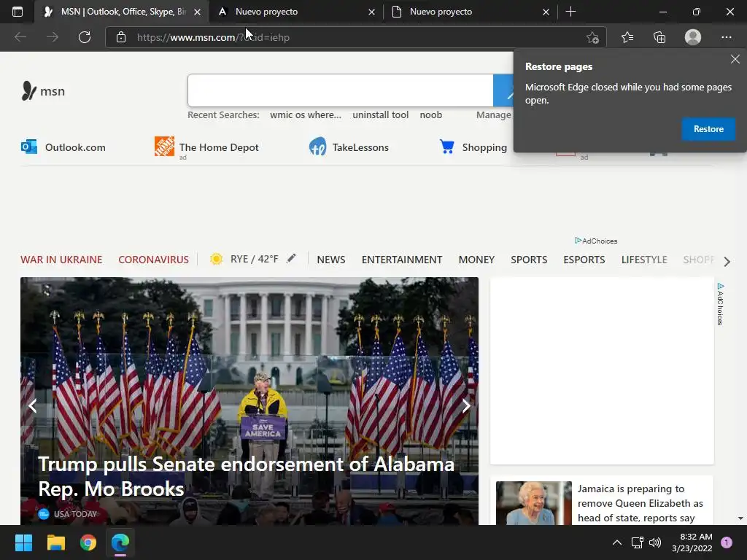Open the ESPORTS category
Image resolution: width=747 pixels, height=560 pixels.
tap(584, 260)
